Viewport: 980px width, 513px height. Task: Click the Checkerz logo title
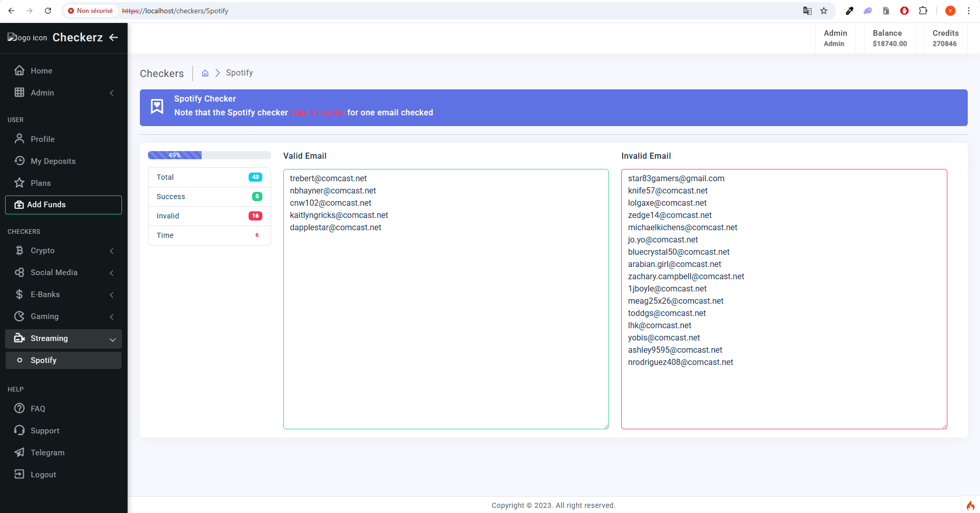tap(78, 37)
